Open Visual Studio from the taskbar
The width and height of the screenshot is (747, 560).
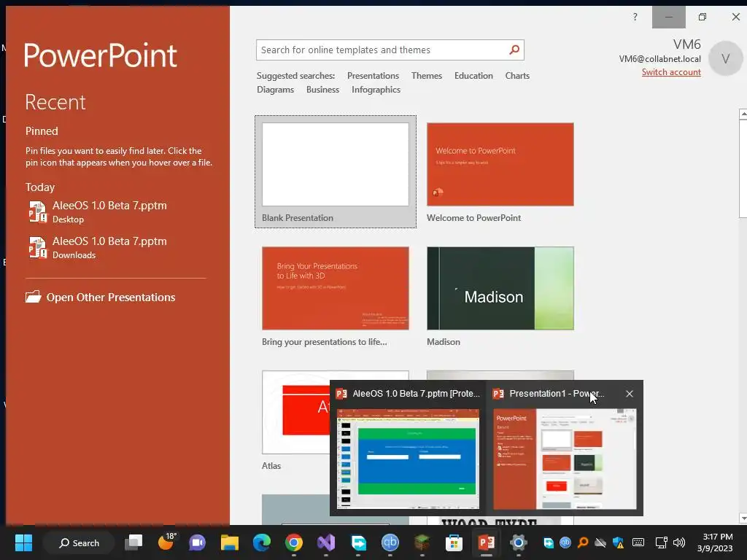click(326, 542)
